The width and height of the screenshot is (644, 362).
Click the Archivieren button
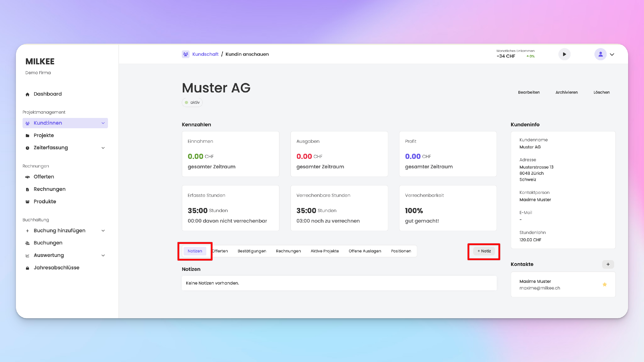click(567, 92)
